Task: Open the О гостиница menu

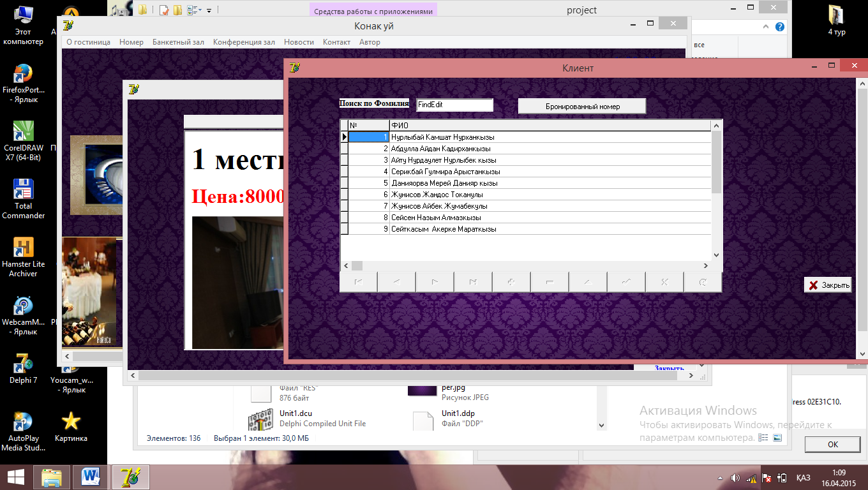Action: (88, 42)
